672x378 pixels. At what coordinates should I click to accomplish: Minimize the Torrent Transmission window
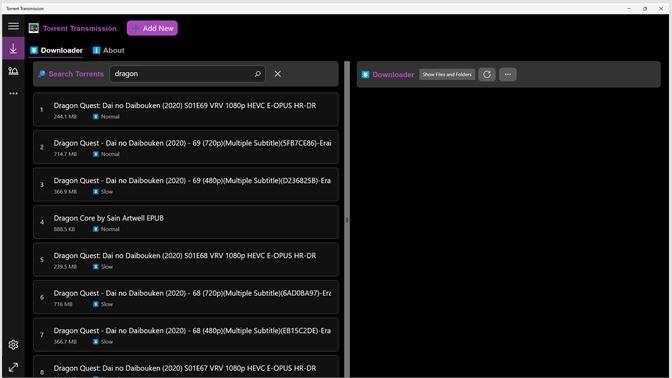(629, 9)
